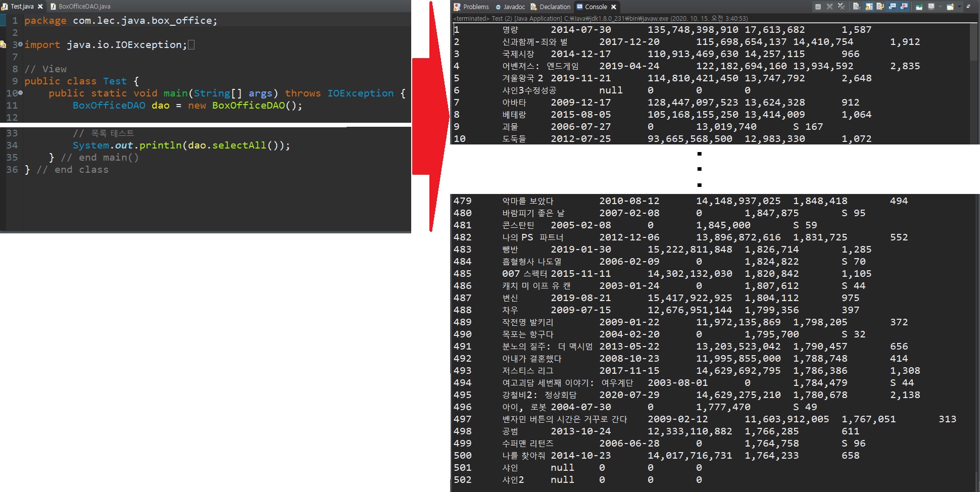This screenshot has height=492, width=980.
Task: Click the Display Selected Console icon
Action: coord(931,7)
